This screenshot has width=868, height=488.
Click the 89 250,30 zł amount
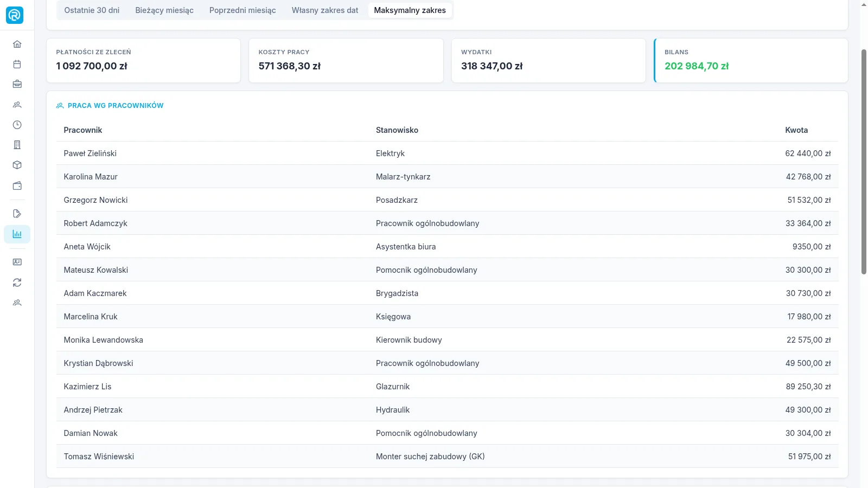pyautogui.click(x=808, y=387)
